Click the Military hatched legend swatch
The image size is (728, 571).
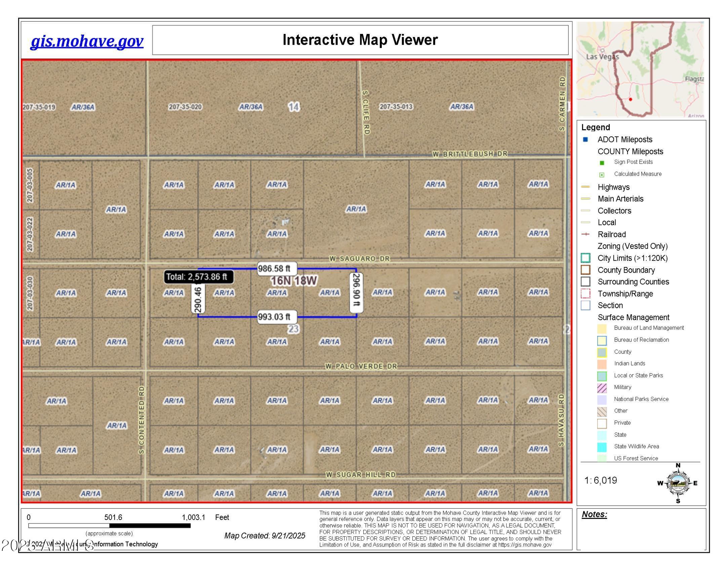tap(602, 388)
